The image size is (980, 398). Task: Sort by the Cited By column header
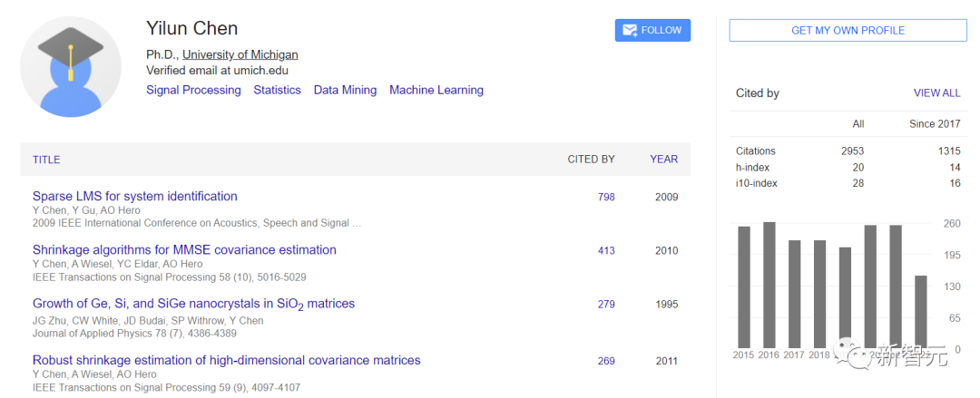[x=591, y=160]
